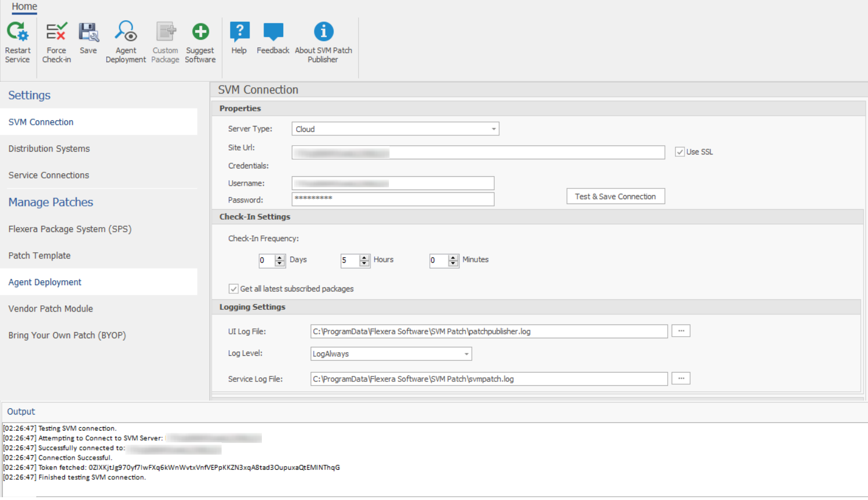Switch to the Home ribbon tab
Screen dimensions: 868x500
25,7
